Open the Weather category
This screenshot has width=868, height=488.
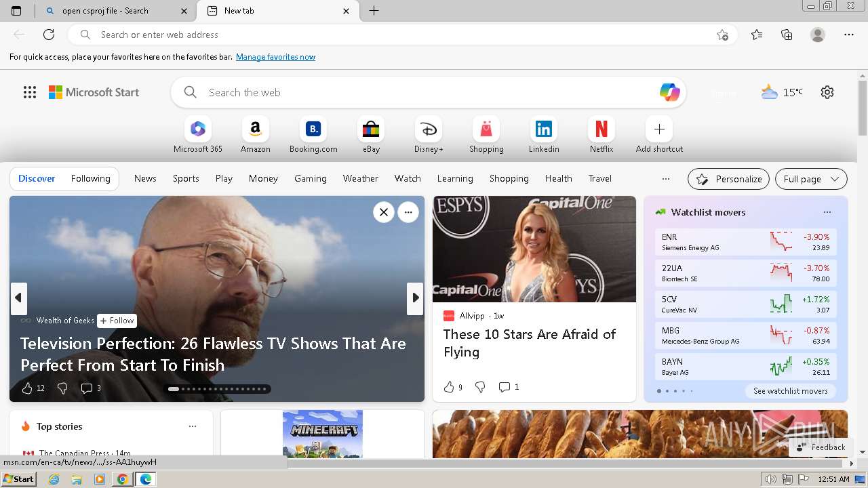[x=361, y=178]
